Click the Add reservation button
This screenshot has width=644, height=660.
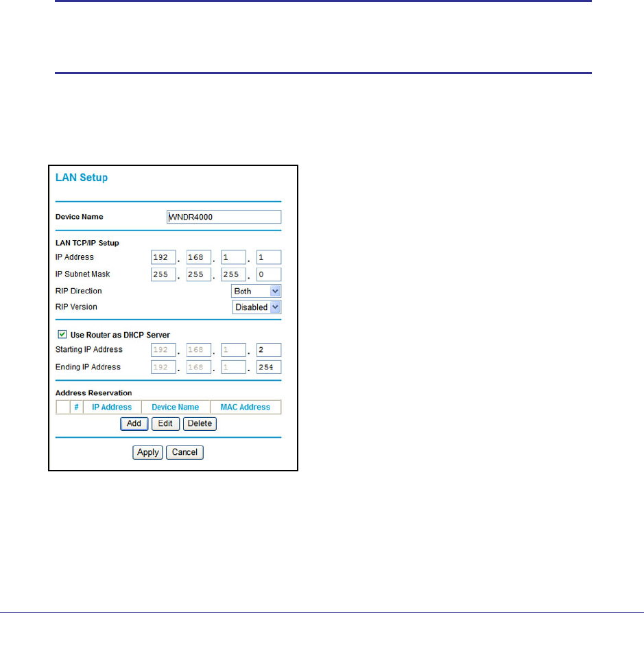coord(134,423)
